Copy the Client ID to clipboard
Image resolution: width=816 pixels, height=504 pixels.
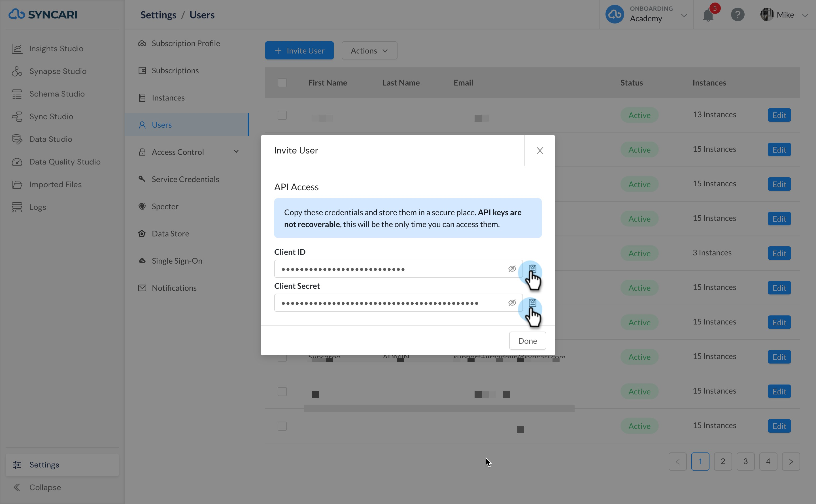point(532,269)
